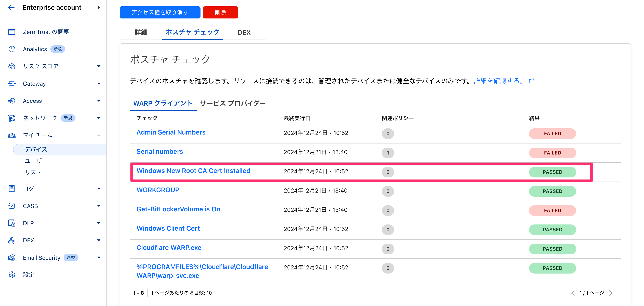The image size is (644, 306).
Task: Click the アクセス権を取り消す button
Action: pyautogui.click(x=160, y=12)
